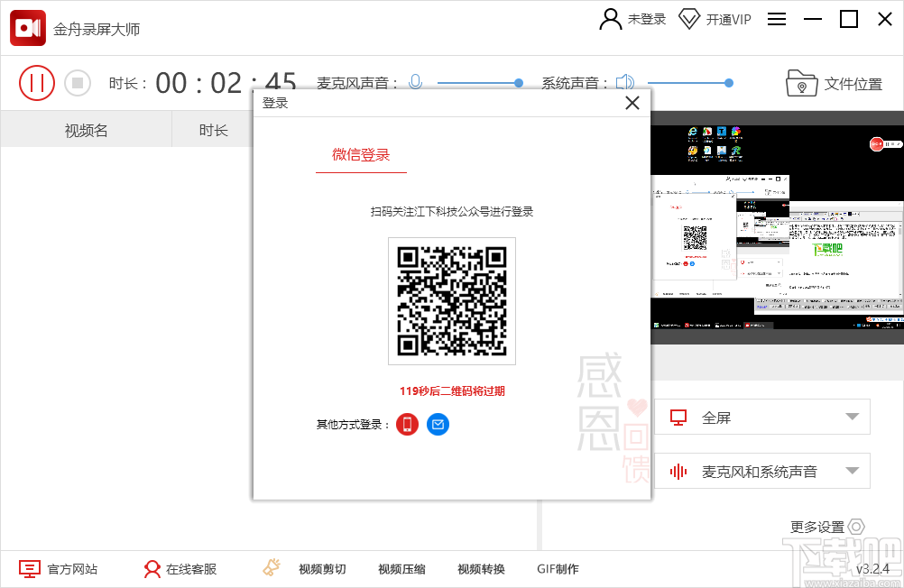Select the email login icon
Viewport: 904px width, 588px height.
[438, 424]
